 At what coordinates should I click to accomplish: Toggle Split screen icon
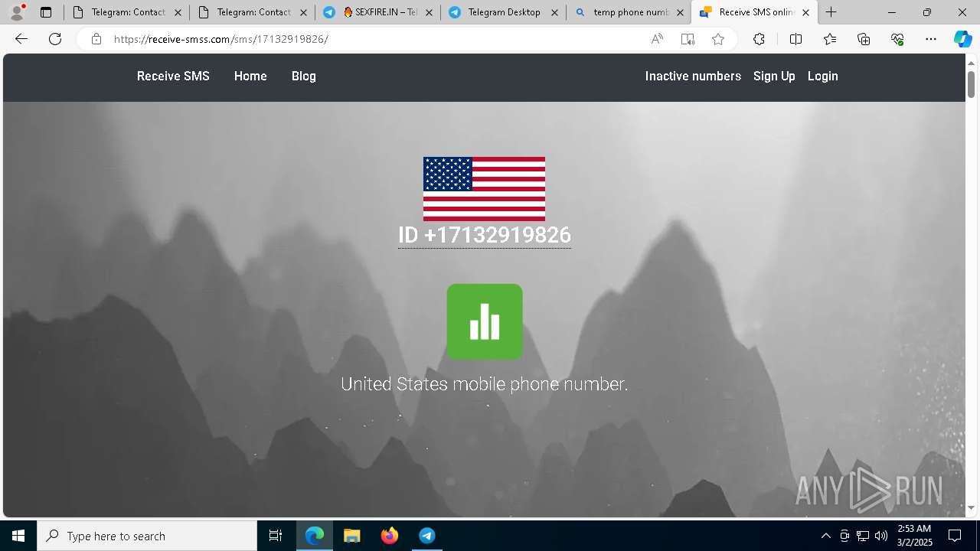[795, 39]
